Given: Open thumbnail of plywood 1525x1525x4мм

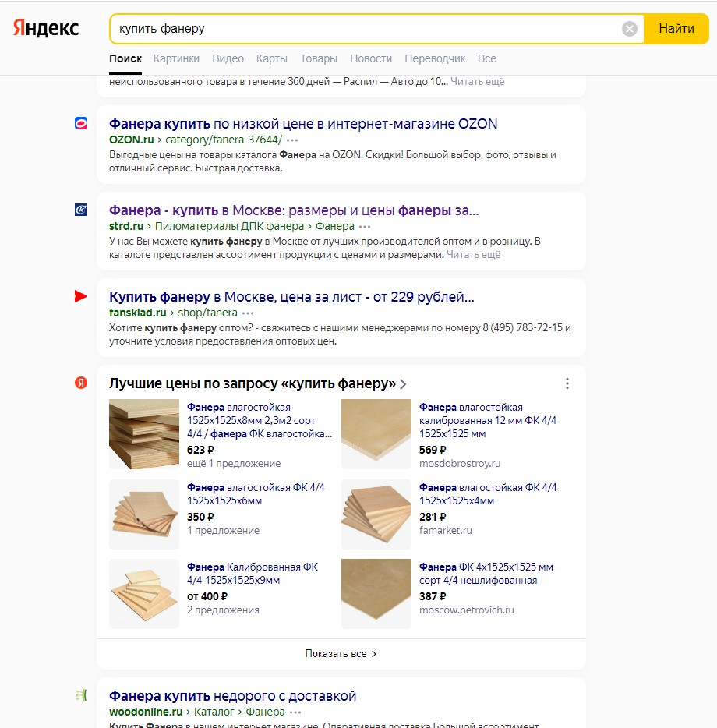Looking at the screenshot, I should [x=376, y=514].
